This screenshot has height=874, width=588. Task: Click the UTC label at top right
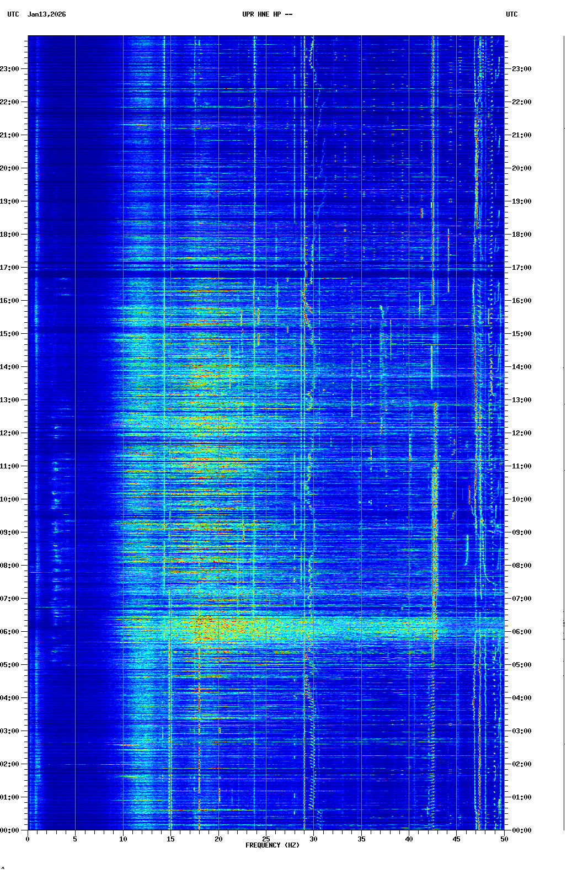[511, 14]
